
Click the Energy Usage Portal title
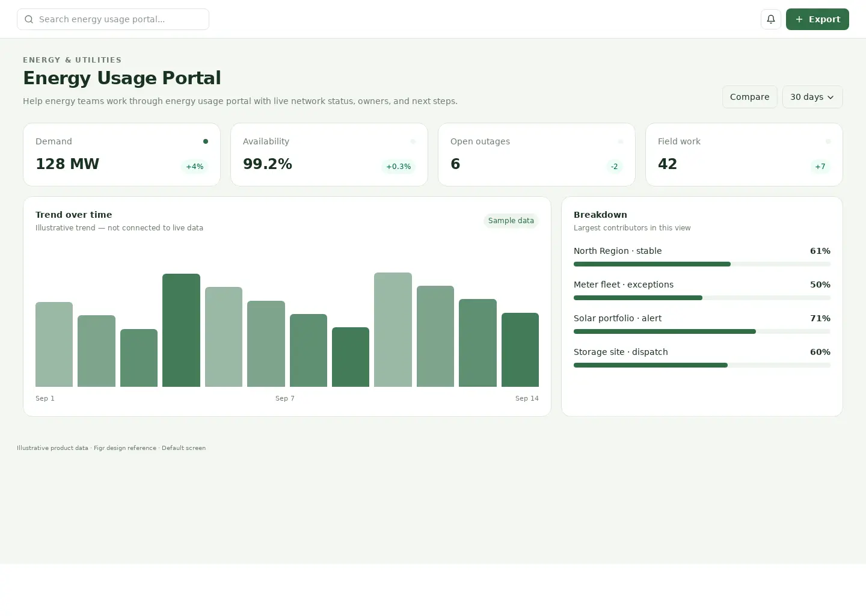pyautogui.click(x=122, y=78)
